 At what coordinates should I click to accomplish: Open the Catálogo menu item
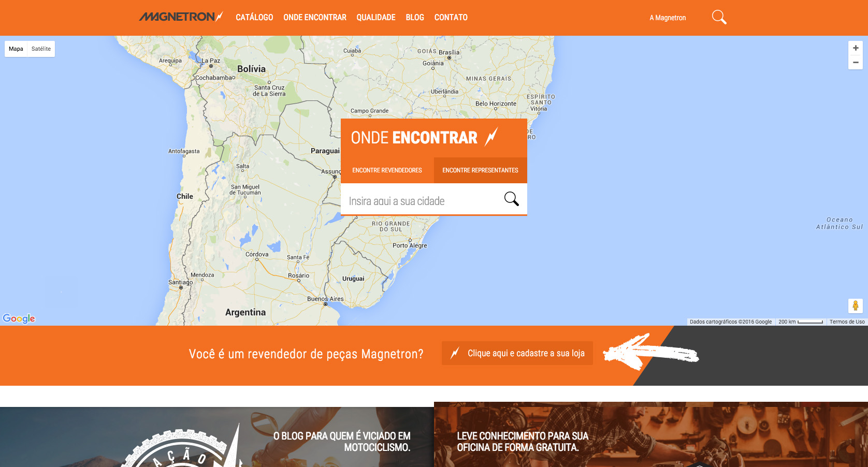[x=254, y=18]
